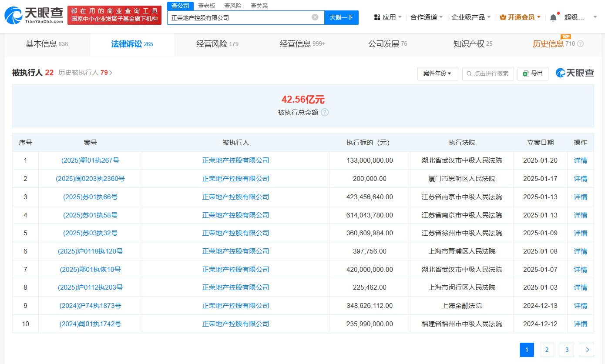Screen dimensions: 605x364
Task: Clear the search box with X icon
Action: (315, 17)
